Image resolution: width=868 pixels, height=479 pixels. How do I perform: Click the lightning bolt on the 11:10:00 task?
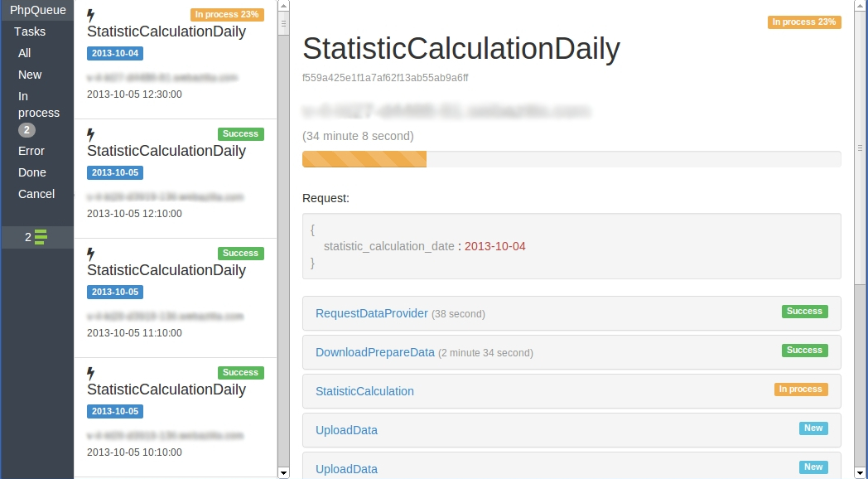tap(91, 254)
